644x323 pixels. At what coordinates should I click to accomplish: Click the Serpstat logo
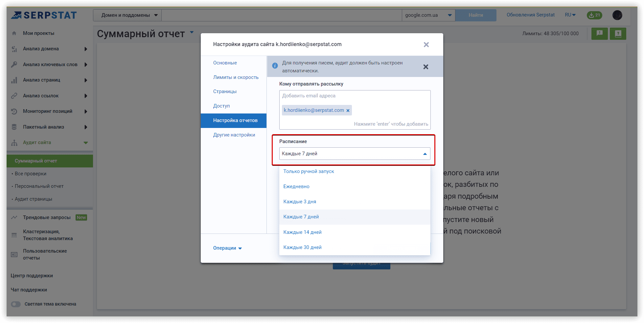click(44, 15)
